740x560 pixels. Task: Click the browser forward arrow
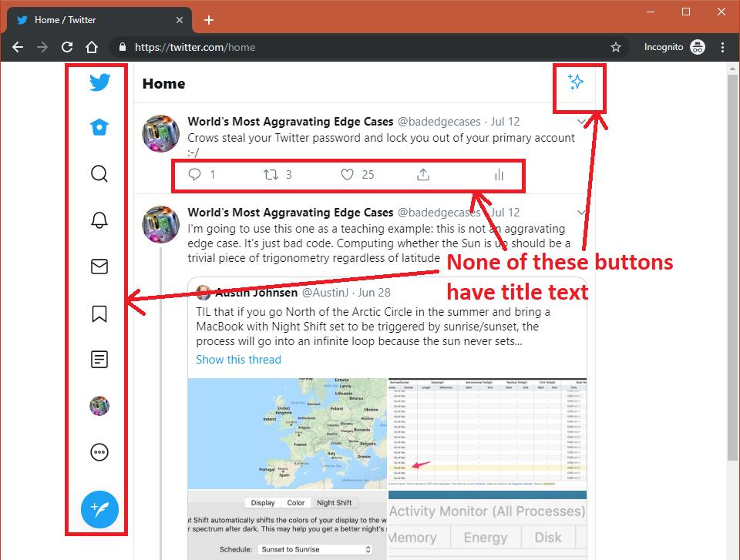42,47
